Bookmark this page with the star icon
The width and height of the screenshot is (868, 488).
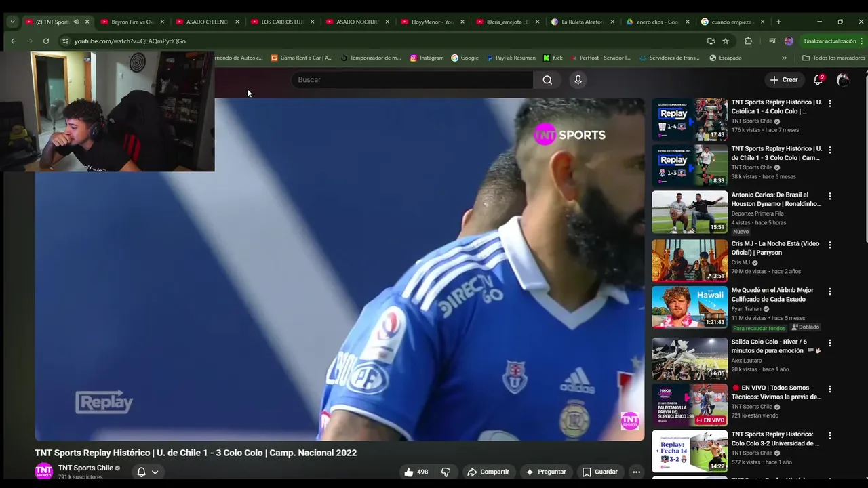tap(726, 41)
